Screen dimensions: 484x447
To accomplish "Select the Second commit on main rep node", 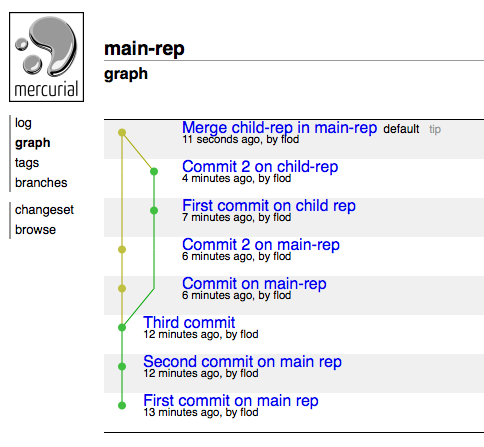I will (122, 366).
